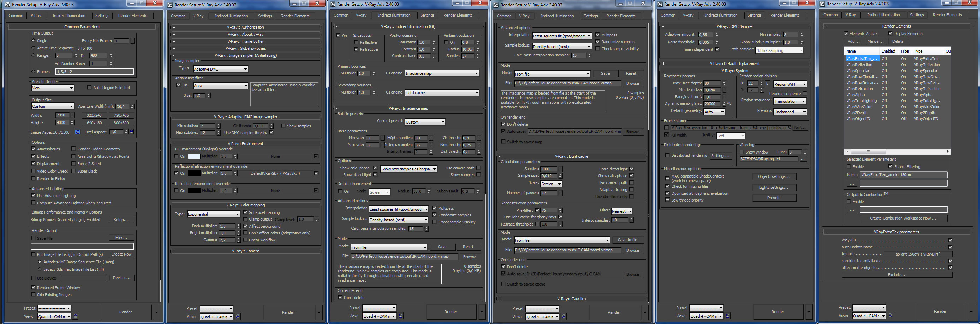Screen dimensions: 980x324
Task: Click GI Environment skylight color swatch
Action: pos(194,156)
